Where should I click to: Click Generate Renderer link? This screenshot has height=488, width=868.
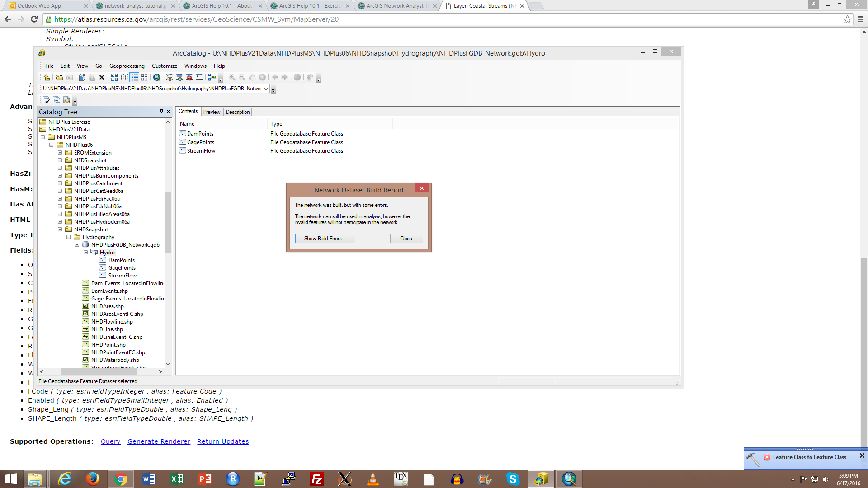coord(159,441)
